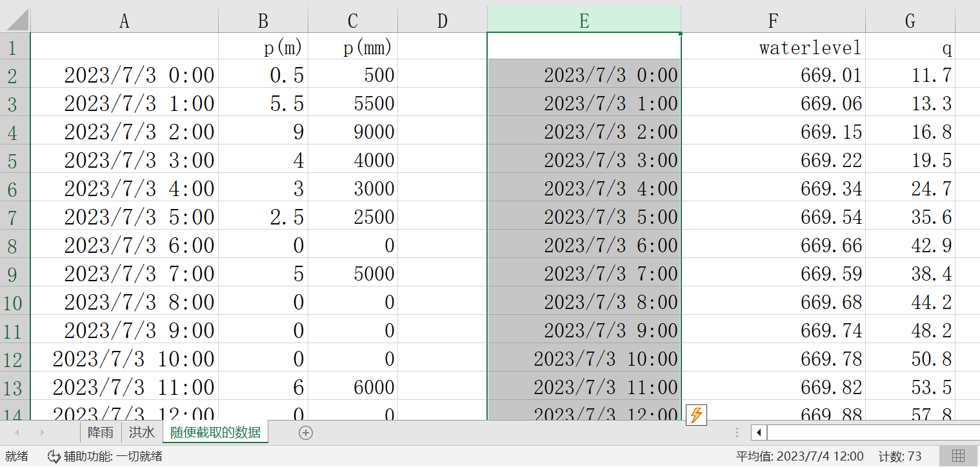Click the horizontal scrollbar track
Screen dimensions: 980x467
coord(873,433)
